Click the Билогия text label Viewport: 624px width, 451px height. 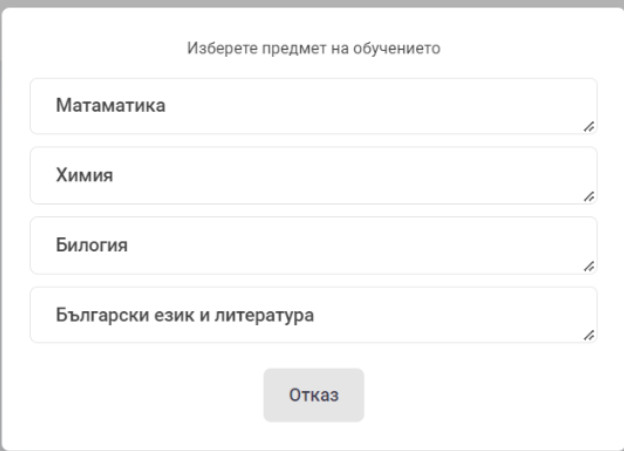[92, 245]
